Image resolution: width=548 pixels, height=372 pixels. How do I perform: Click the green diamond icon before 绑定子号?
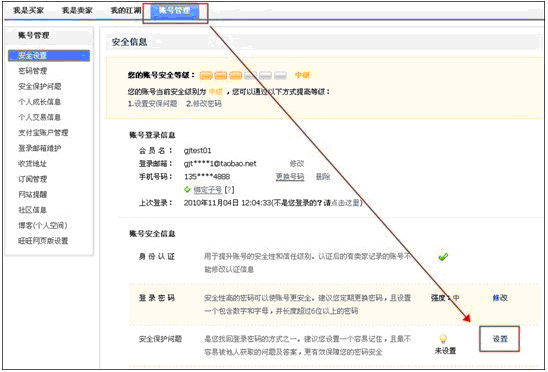187,189
